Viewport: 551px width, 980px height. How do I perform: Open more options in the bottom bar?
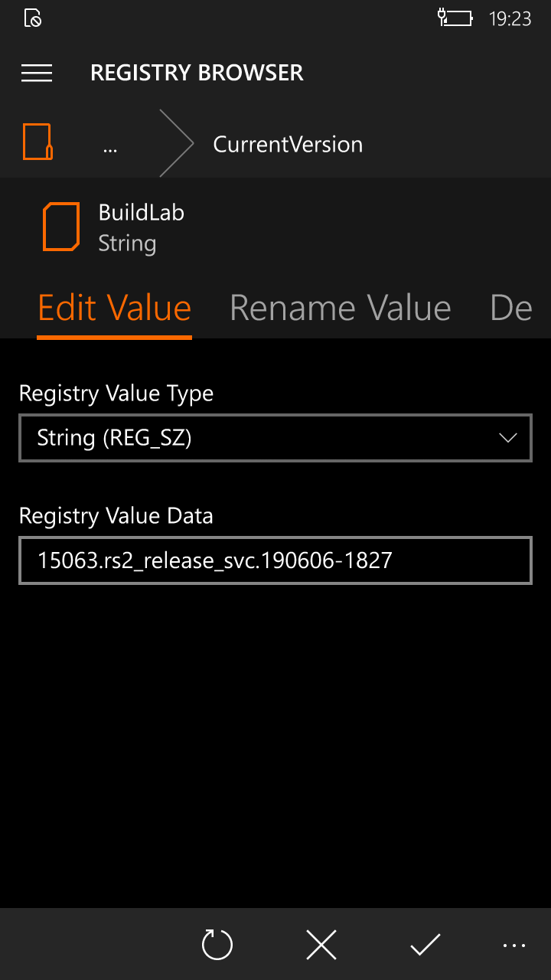click(514, 946)
